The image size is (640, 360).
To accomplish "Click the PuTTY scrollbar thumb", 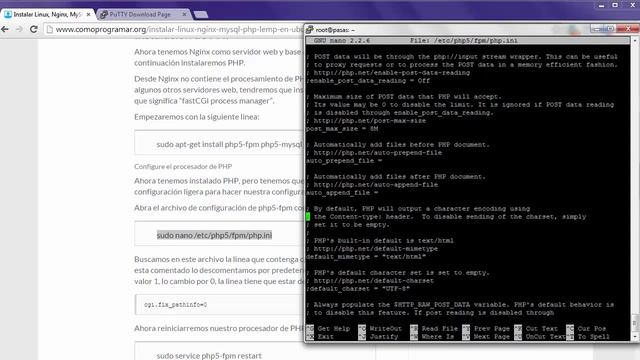I will click(634, 323).
